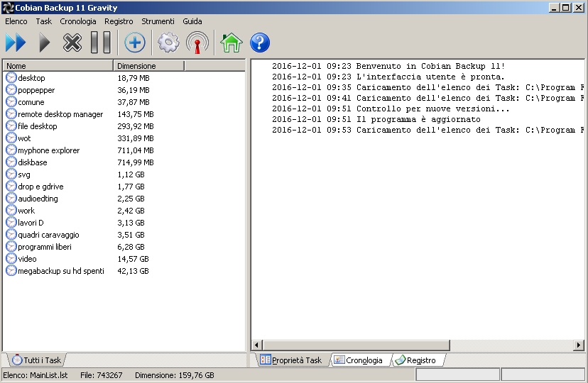
Task: Click the 18,79 MB size value
Action: [134, 78]
